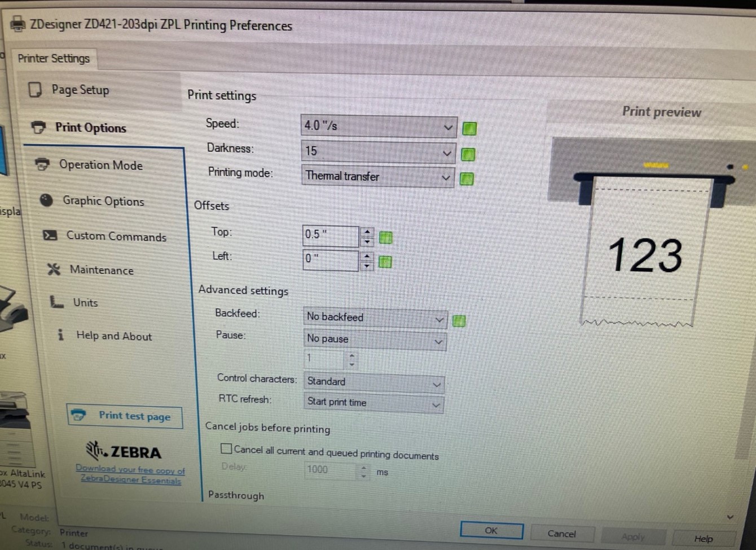Viewport: 756px width, 550px height.
Task: Click the Left offset input field
Action: 330,260
